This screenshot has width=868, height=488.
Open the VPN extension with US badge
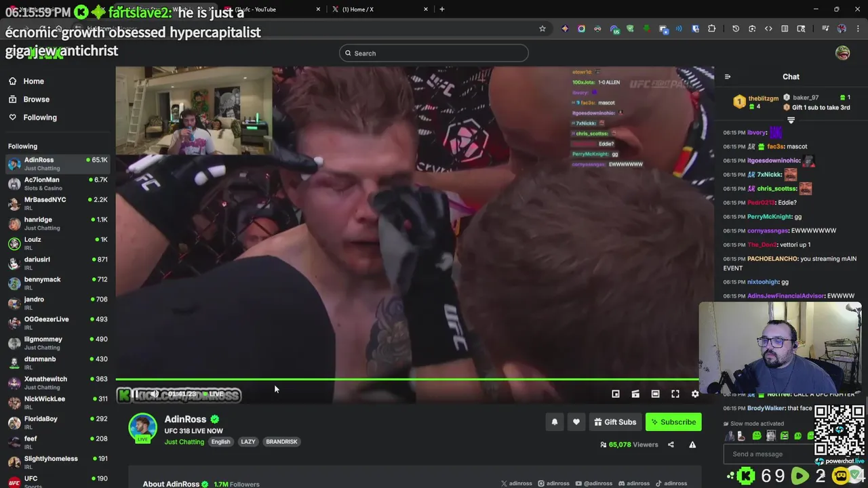614,28
